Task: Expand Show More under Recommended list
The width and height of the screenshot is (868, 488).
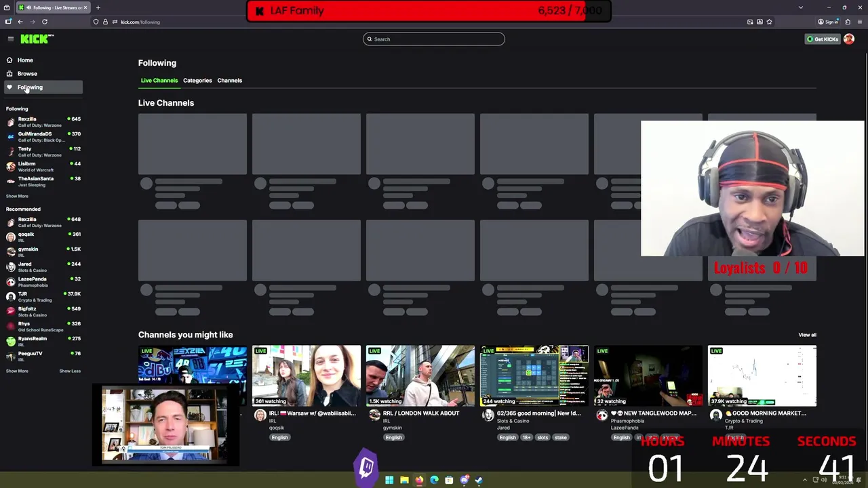Action: click(17, 371)
